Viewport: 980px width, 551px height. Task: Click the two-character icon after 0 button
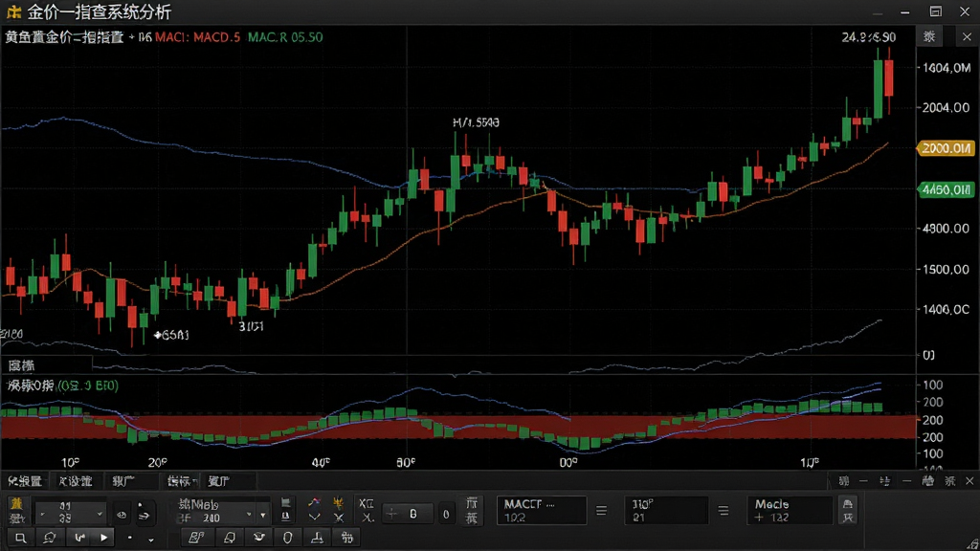tap(472, 511)
